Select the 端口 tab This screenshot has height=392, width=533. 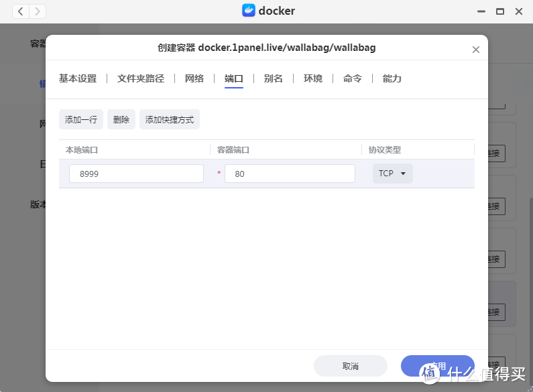tap(234, 78)
